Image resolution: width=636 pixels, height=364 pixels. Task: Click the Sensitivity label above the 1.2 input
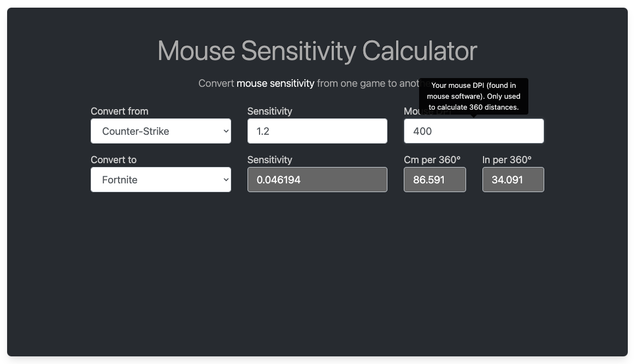pos(269,111)
